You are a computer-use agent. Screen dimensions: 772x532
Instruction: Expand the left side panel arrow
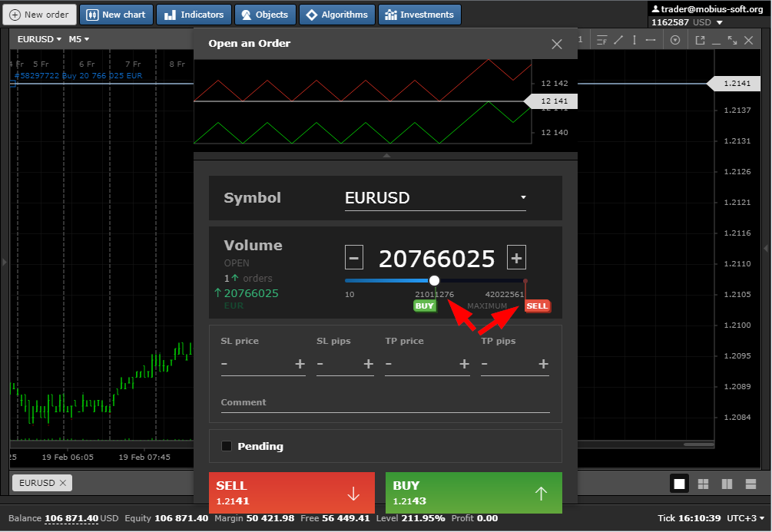coord(5,263)
